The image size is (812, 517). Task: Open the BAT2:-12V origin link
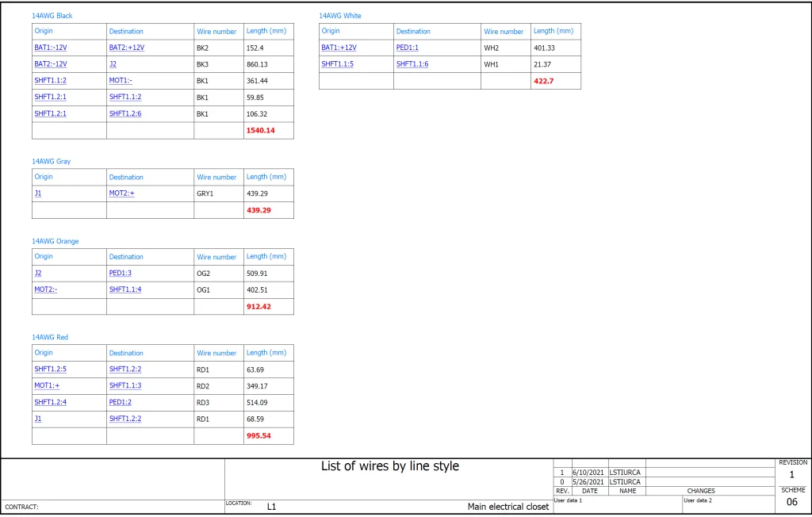click(50, 64)
